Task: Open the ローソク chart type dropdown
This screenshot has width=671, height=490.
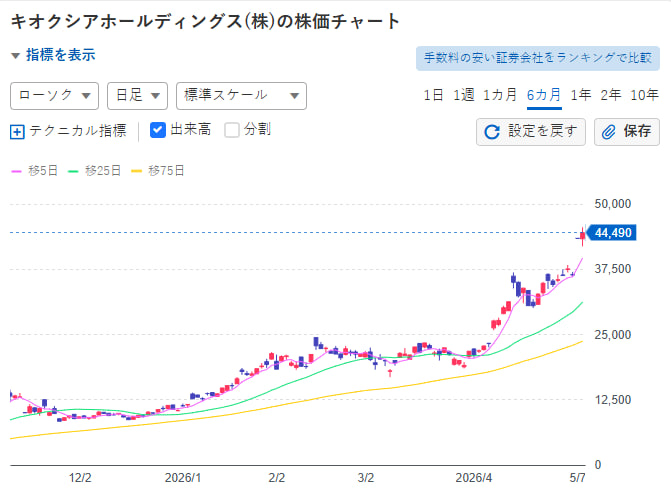Action: click(54, 95)
